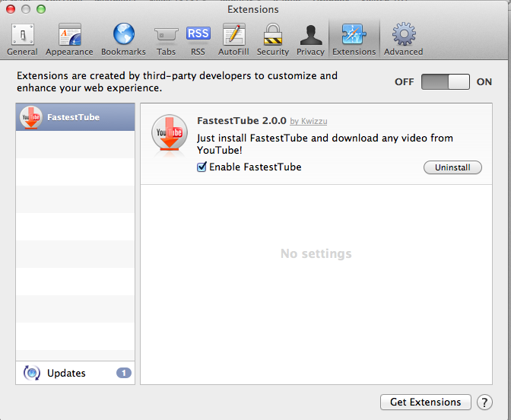Click the No settings placeholder text
Viewport: 511px width, 420px height.
coord(316,253)
